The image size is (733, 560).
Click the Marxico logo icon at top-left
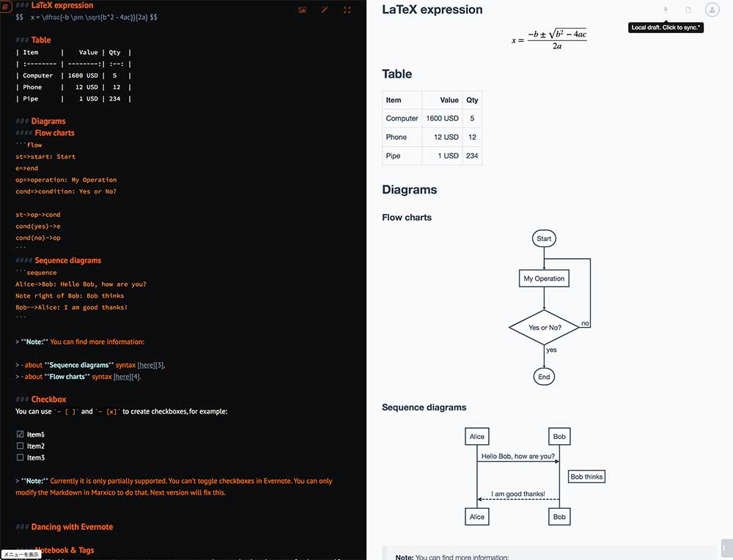[6, 7]
